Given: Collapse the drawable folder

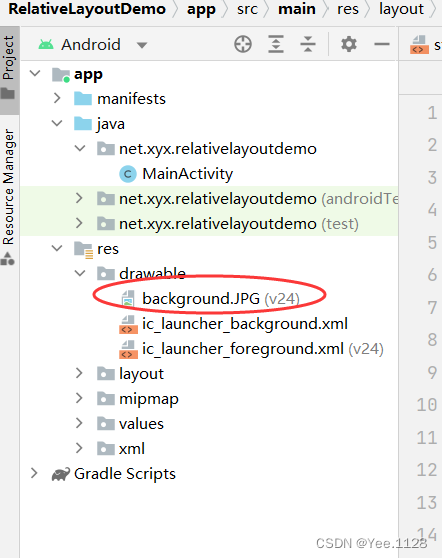Looking at the screenshot, I should coord(80,273).
